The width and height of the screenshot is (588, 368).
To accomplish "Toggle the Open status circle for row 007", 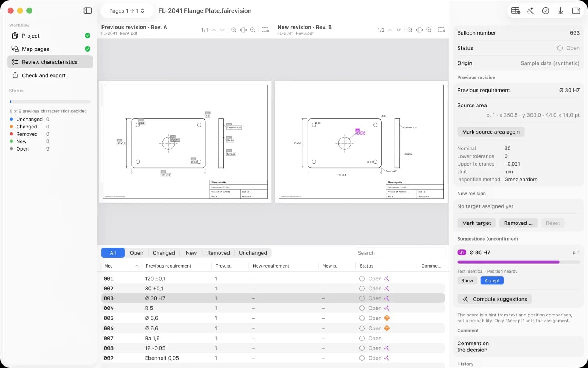I will pyautogui.click(x=362, y=338).
